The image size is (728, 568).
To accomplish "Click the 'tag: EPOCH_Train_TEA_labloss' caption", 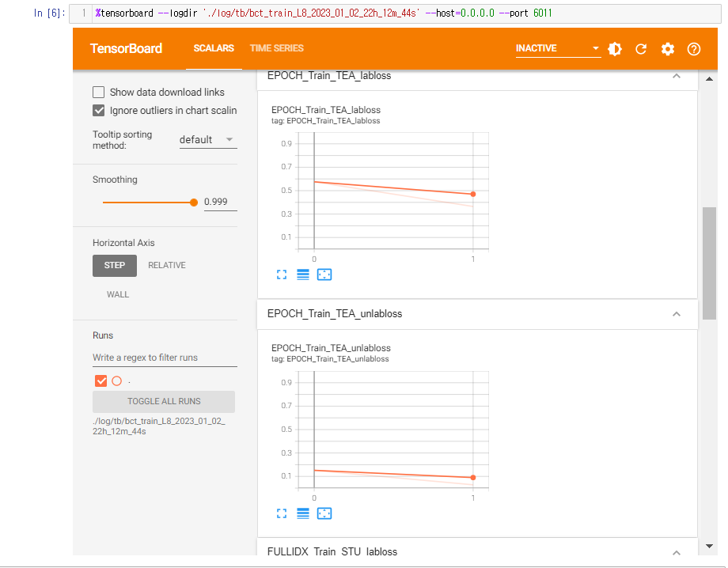I will click(325, 121).
